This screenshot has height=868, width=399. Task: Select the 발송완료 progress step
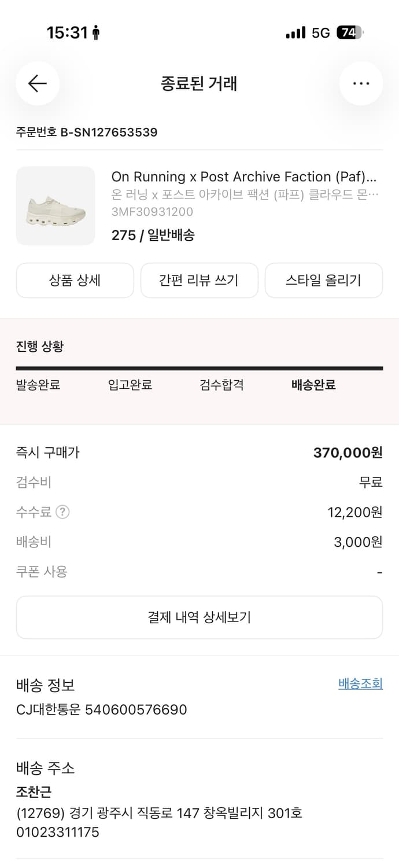(x=39, y=385)
